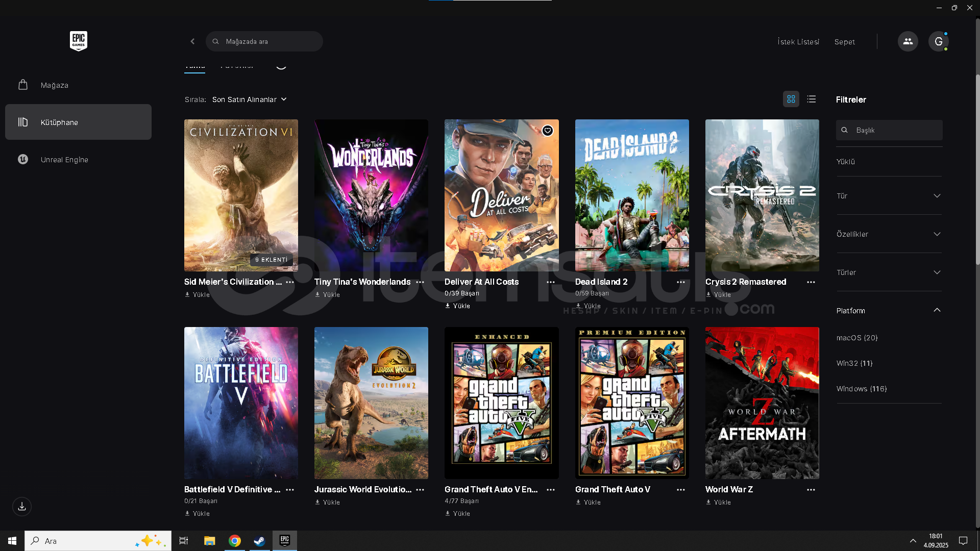Click the Mağazada ara search box
980x551 pixels.
pos(264,41)
